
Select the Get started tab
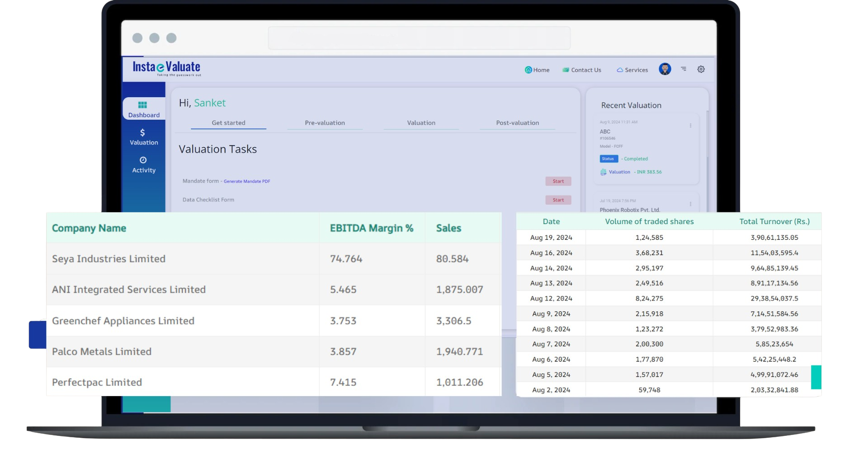(x=228, y=123)
